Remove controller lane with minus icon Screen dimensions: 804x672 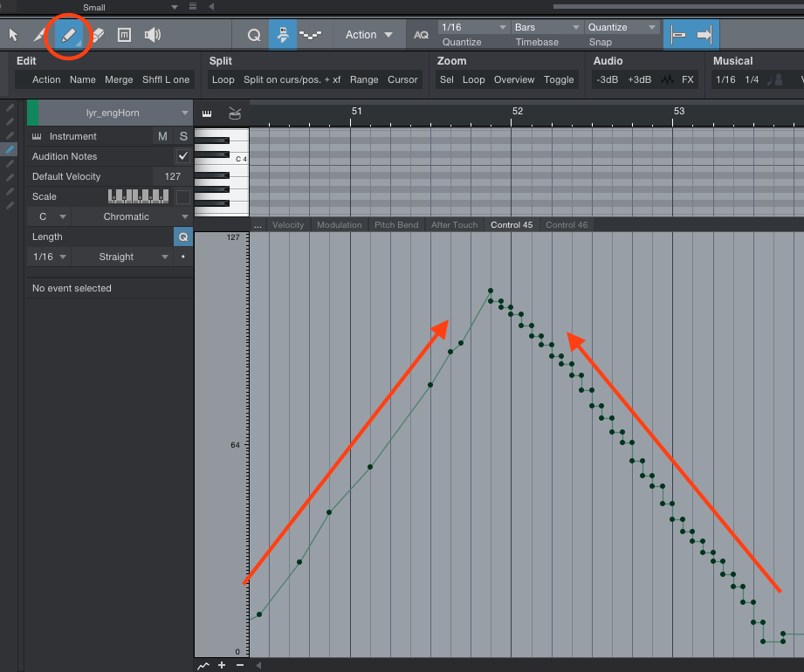click(240, 665)
